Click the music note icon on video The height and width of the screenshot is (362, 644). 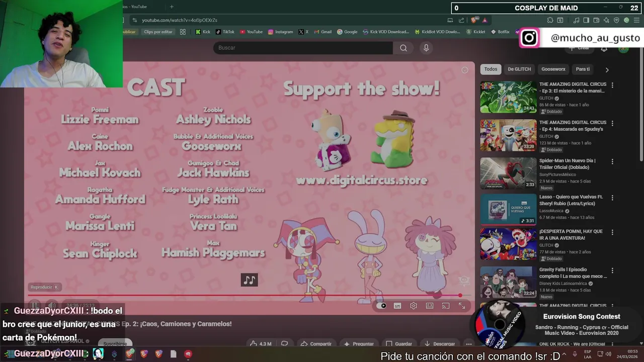pyautogui.click(x=250, y=280)
